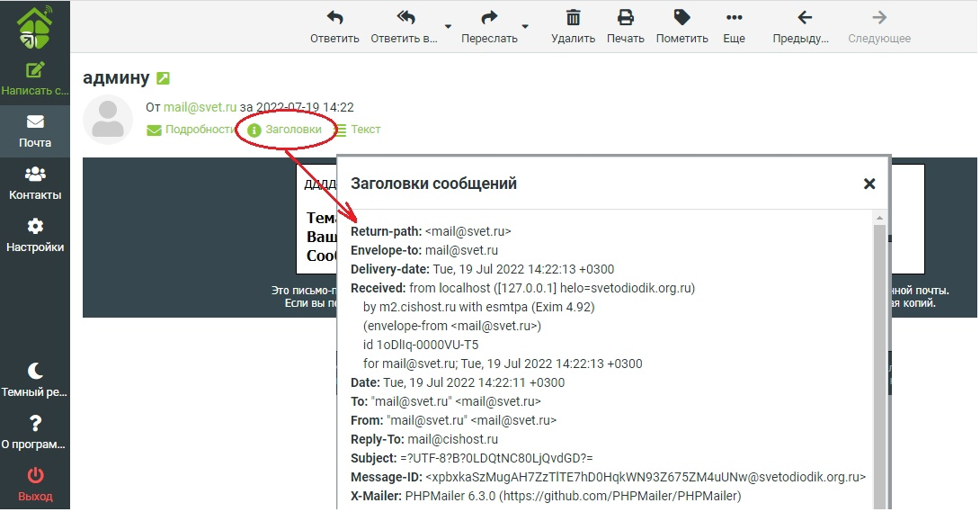Compose a new message (Написать с...)
This screenshot has height=512, width=980.
pyautogui.click(x=34, y=78)
